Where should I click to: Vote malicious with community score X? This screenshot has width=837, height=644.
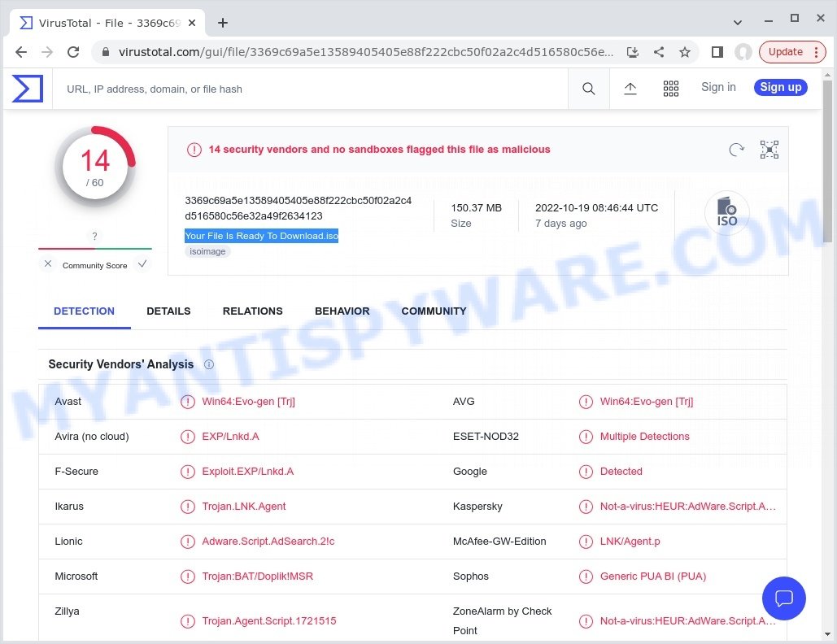click(x=48, y=263)
